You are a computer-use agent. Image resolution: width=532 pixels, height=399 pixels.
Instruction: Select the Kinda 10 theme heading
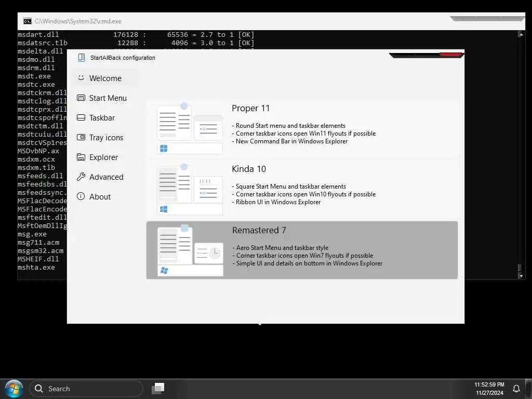point(249,169)
